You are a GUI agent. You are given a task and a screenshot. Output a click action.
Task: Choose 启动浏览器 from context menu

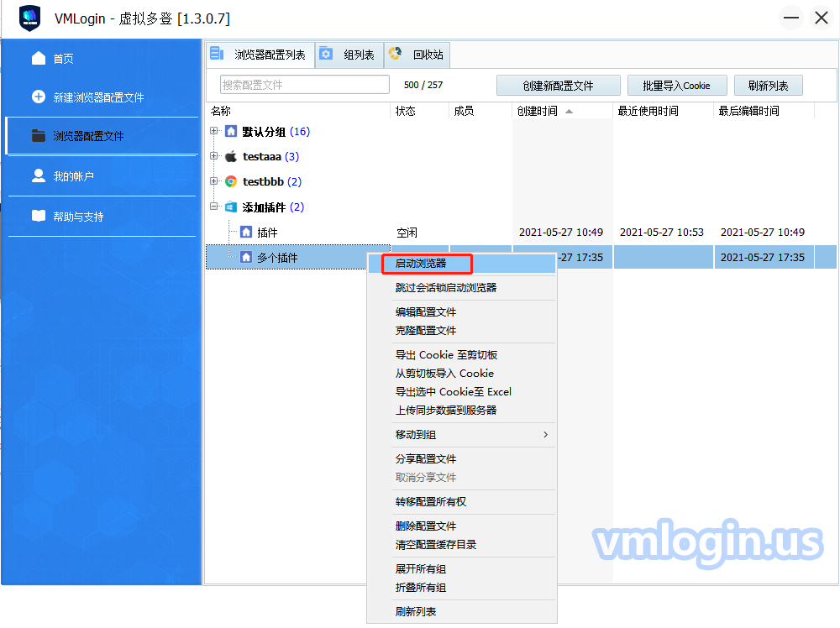coord(421,264)
